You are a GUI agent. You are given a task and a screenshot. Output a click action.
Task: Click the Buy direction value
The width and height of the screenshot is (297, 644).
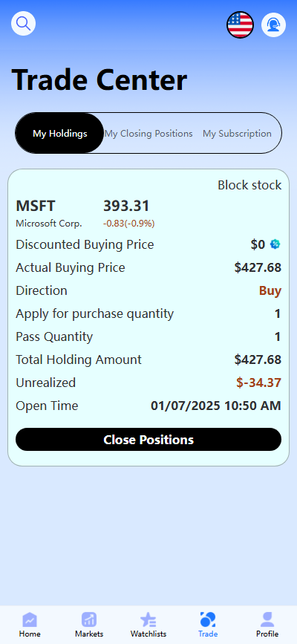click(x=270, y=290)
